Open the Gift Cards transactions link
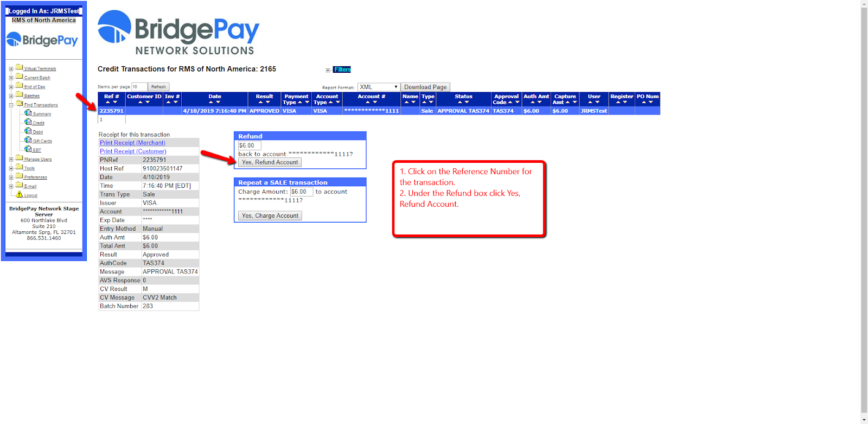 click(x=42, y=141)
